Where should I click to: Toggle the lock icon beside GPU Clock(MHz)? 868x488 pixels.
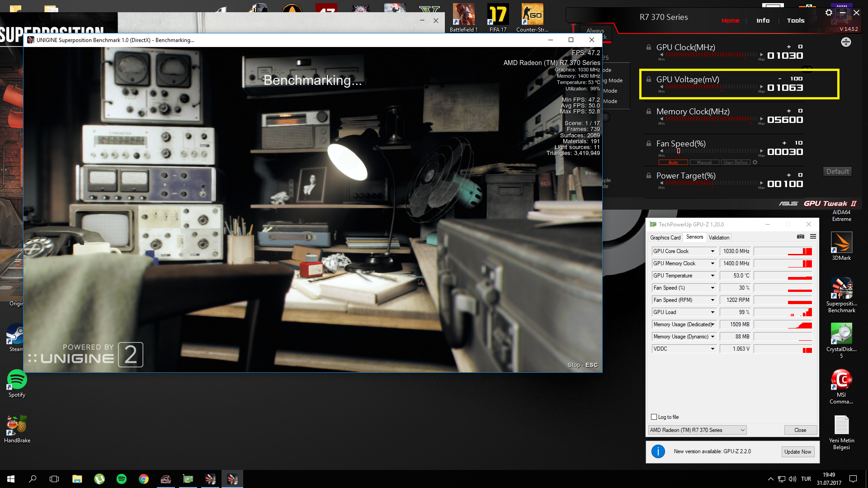649,47
